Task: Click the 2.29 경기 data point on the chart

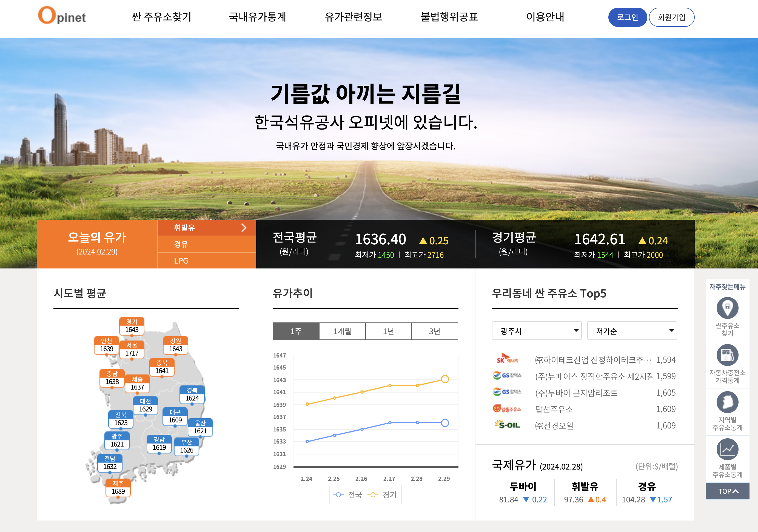Action: coord(445,379)
